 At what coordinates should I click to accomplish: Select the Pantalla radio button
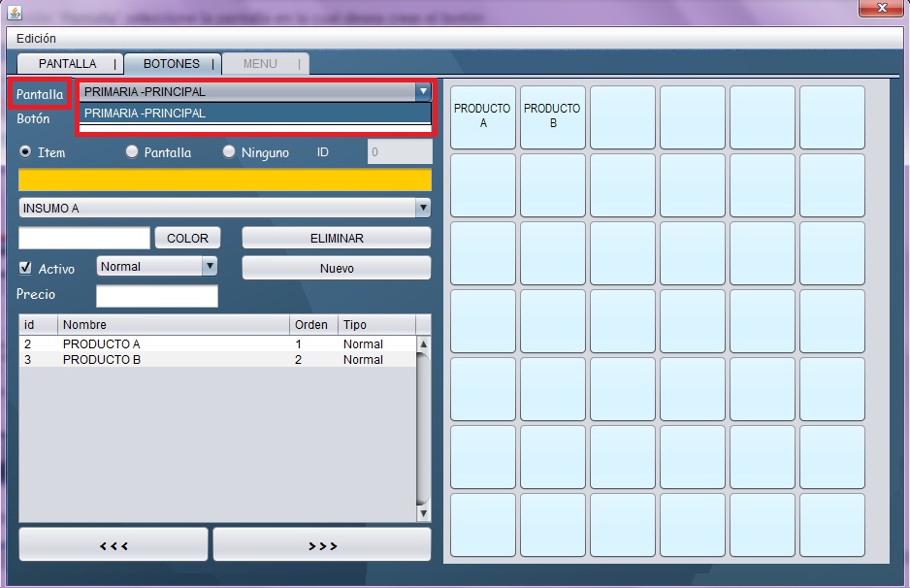[132, 152]
